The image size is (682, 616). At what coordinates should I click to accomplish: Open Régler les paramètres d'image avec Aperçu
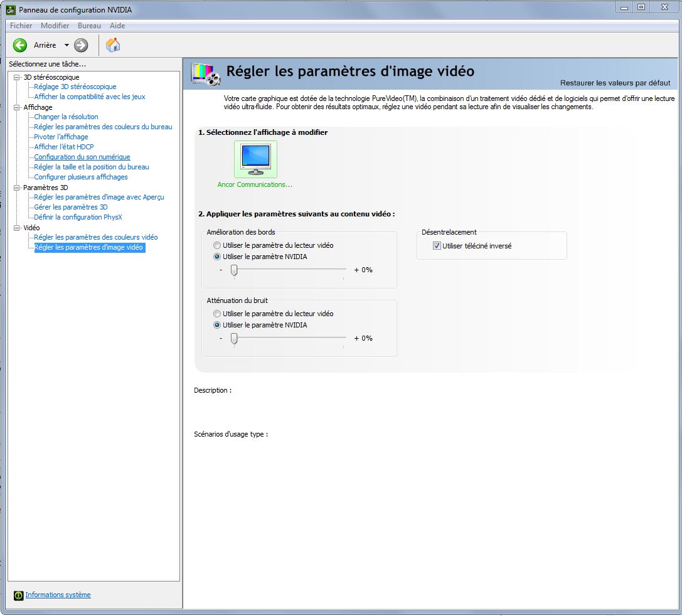(99, 198)
